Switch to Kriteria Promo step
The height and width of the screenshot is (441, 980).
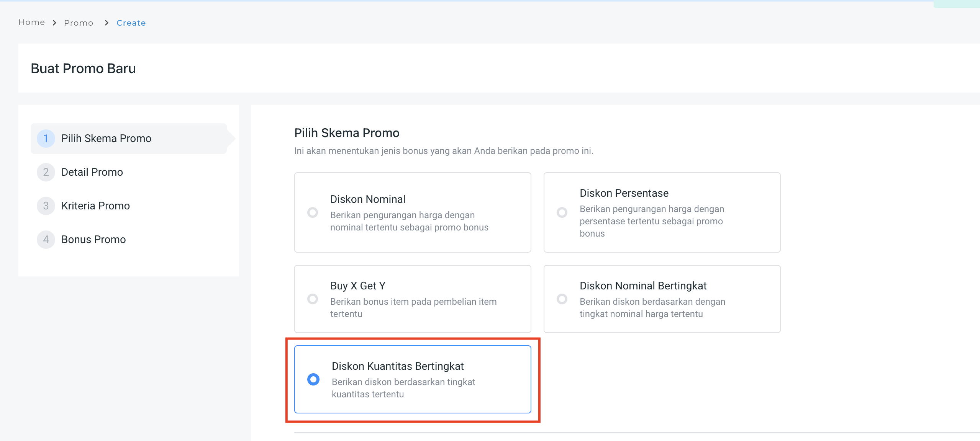[95, 206]
